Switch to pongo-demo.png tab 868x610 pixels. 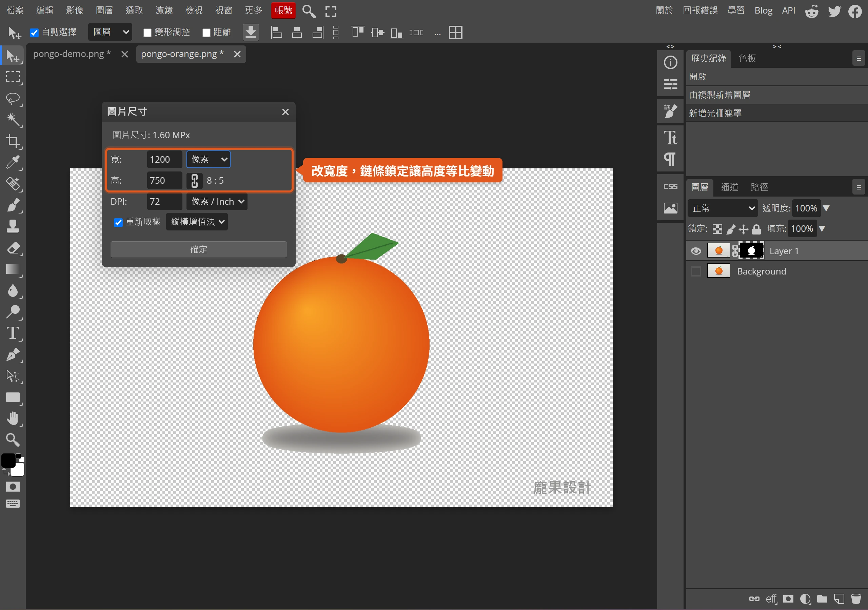[x=72, y=54]
